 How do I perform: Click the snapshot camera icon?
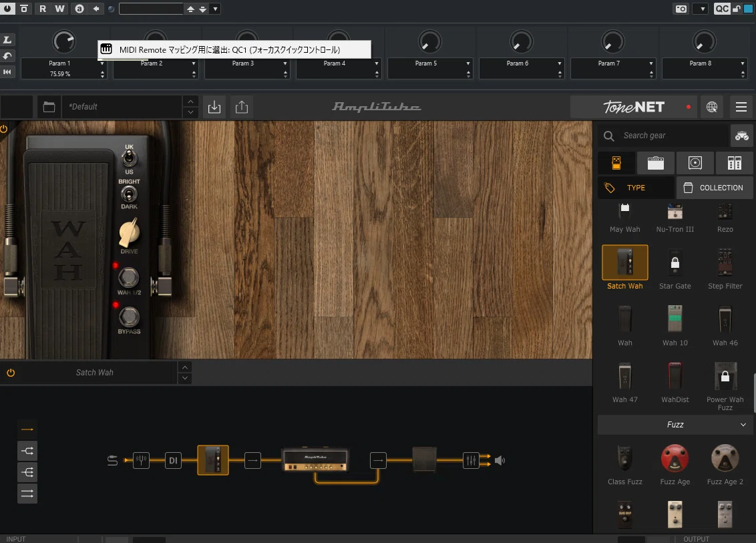[x=681, y=9]
